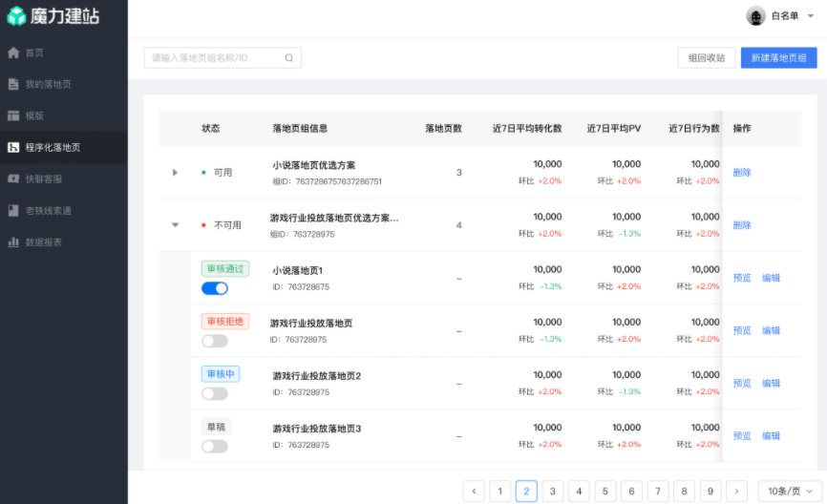The image size is (827, 504).
Task: Click the 近7日平均PV column header
Action: pyautogui.click(x=614, y=129)
